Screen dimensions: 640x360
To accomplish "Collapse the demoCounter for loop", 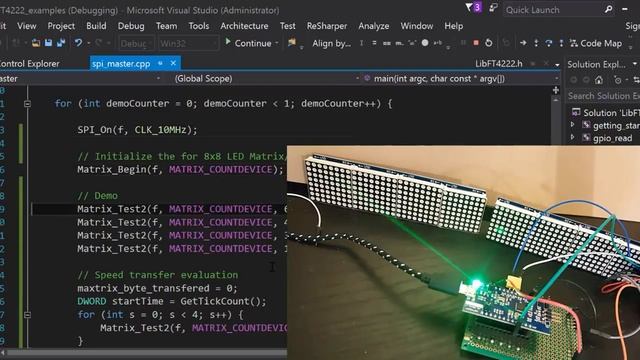I will pos(27,104).
